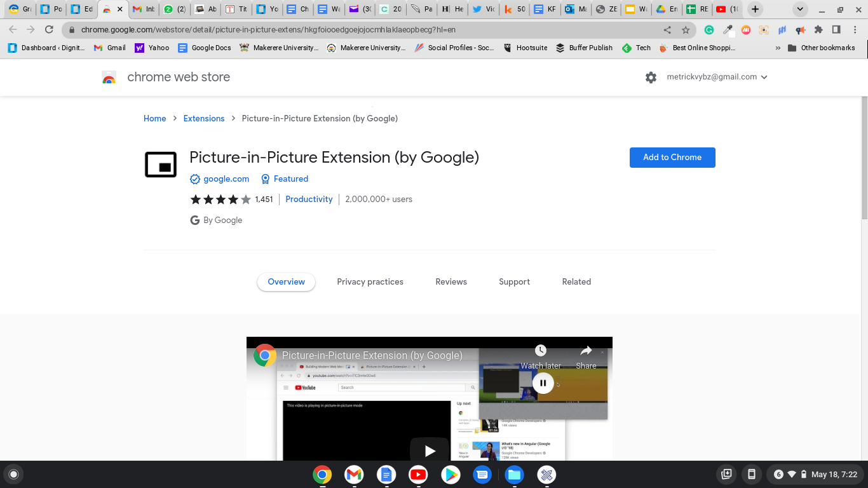Select the Overview tab
The image size is (868, 488).
(286, 282)
